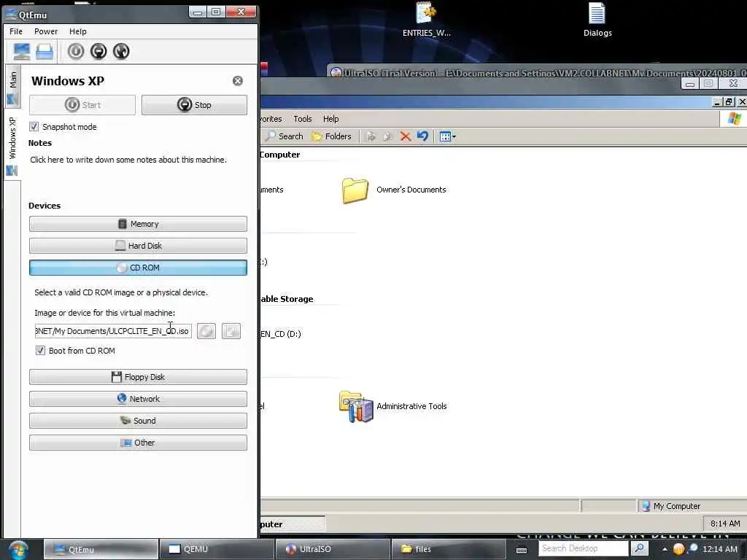Stop the Windows XP virtual machine
Viewport: 747px width, 560px height.
point(194,105)
